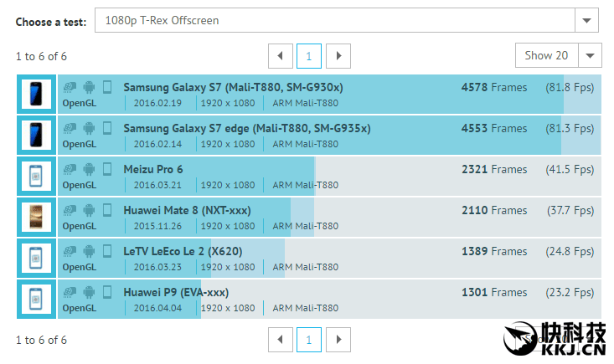Click the Huawei P9 placeholder device image
Viewport: 614px width, 364px height.
[x=36, y=300]
